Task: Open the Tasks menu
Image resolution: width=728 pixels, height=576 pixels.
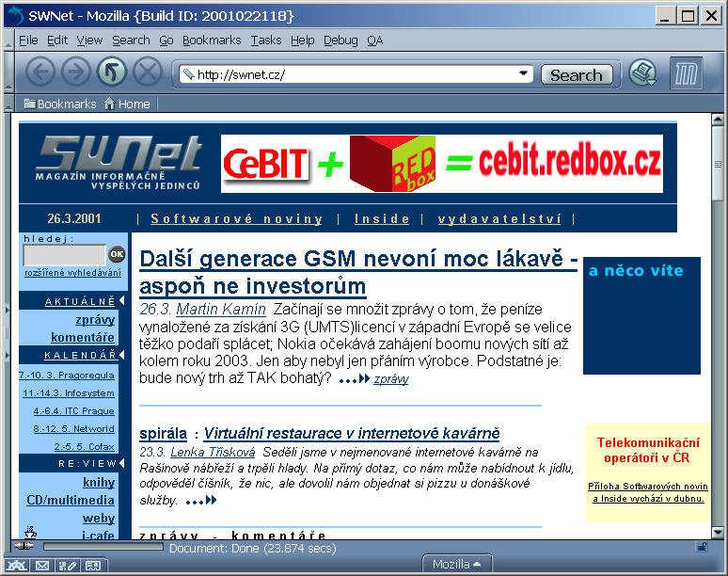Action: (266, 40)
